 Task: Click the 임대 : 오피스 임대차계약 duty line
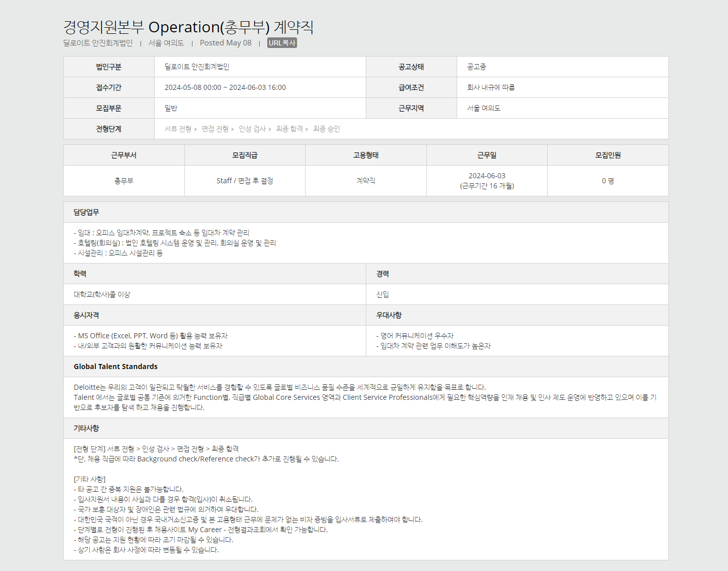[x=162, y=233]
